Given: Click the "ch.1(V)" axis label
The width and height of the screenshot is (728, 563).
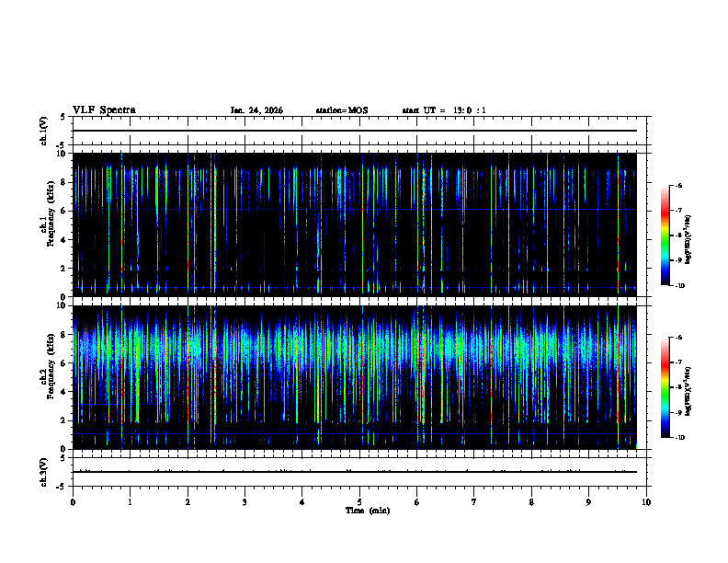Looking at the screenshot, I should pyautogui.click(x=43, y=131).
